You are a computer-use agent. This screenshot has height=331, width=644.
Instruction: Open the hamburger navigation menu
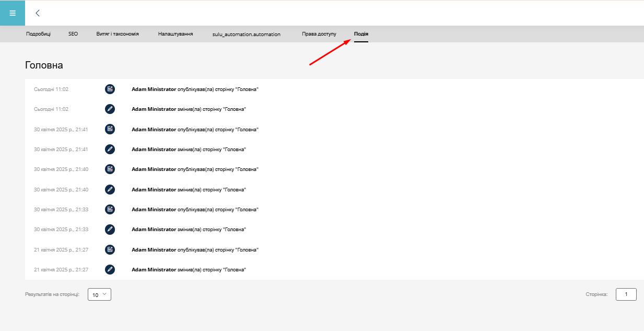[13, 13]
